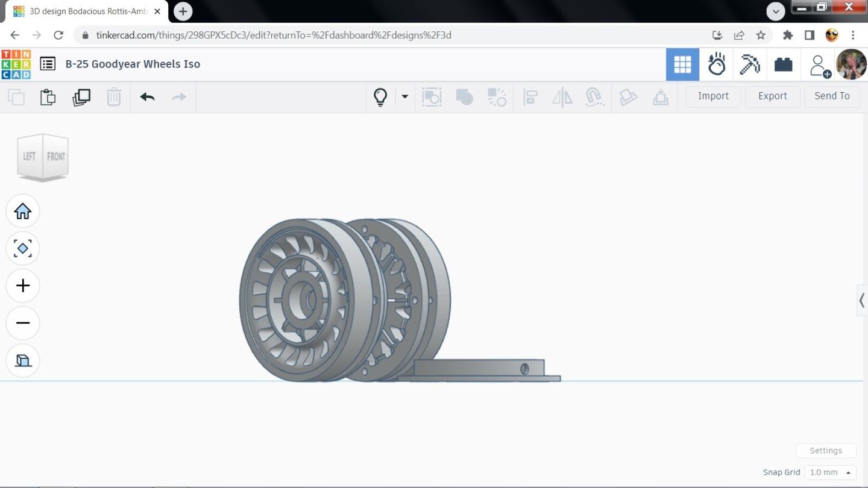
Task: Click the Duplicate and repeat icon
Action: click(81, 97)
